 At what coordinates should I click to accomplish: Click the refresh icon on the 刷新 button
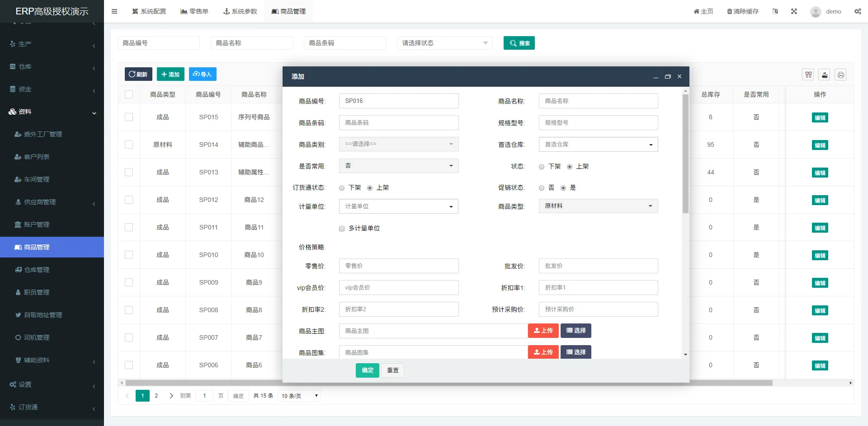coord(132,74)
